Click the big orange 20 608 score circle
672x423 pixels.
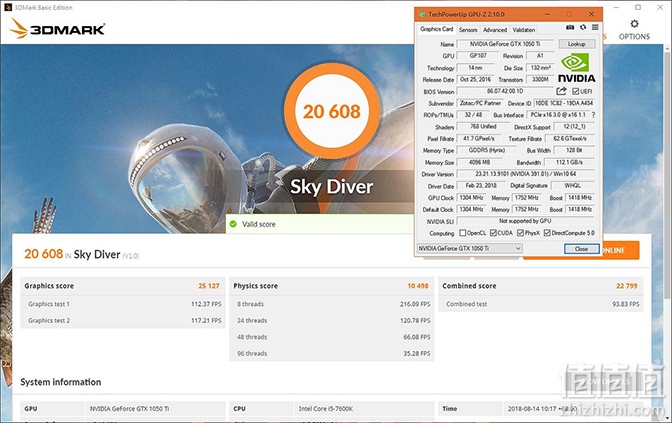pyautogui.click(x=332, y=111)
